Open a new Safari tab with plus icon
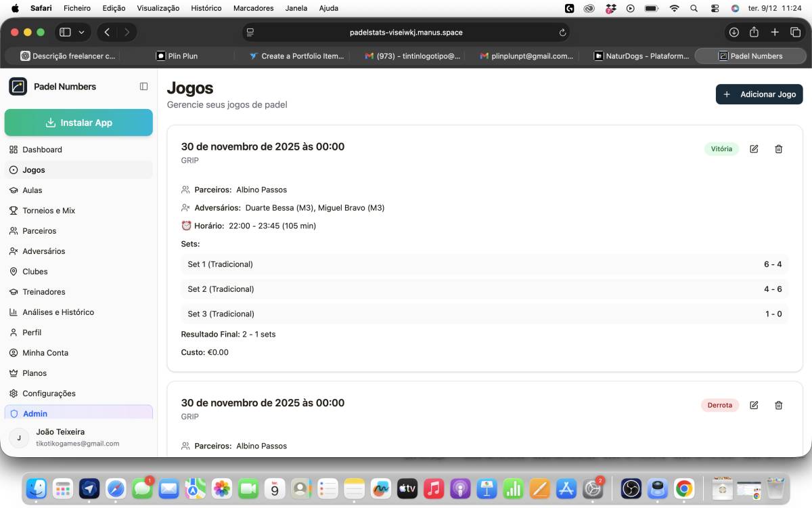812x508 pixels. tap(775, 32)
